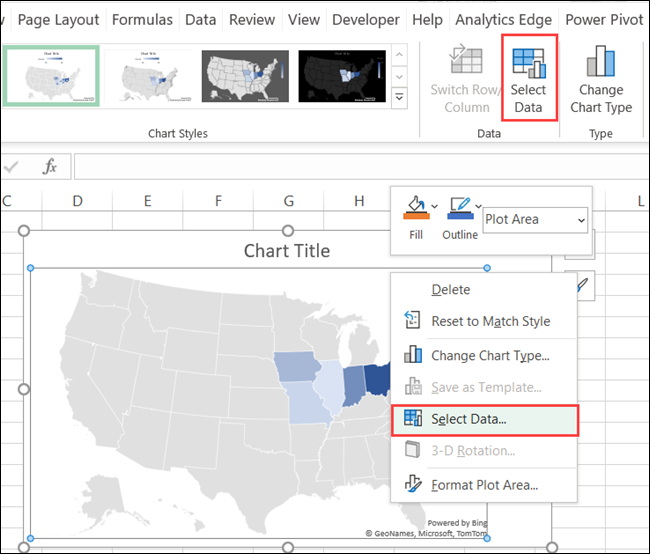Click the Outline pen icon
650x554 pixels.
point(459,207)
